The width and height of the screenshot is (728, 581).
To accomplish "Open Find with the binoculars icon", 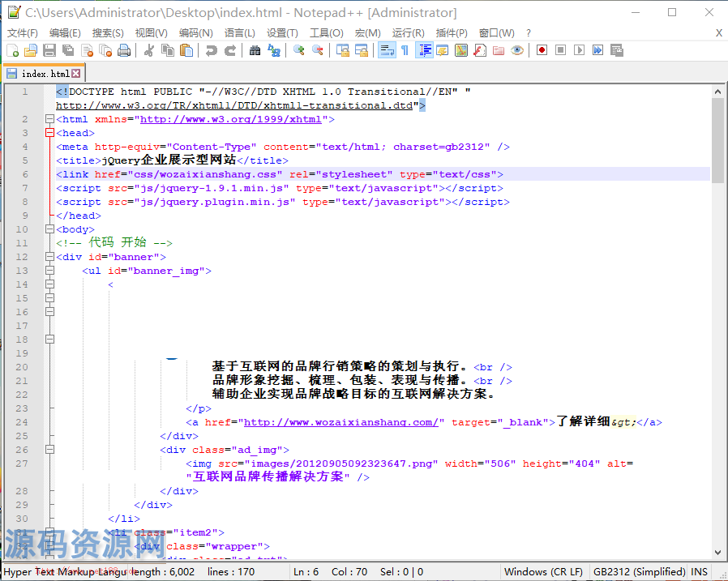I will point(255,50).
